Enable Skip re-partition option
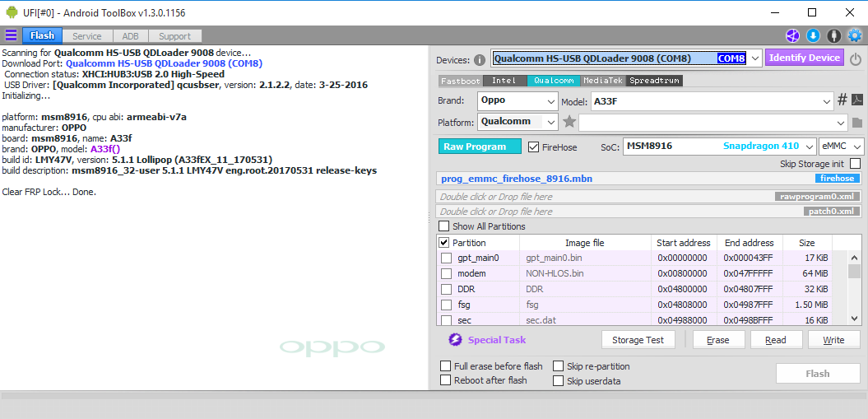This screenshot has width=868, height=419. coord(558,365)
